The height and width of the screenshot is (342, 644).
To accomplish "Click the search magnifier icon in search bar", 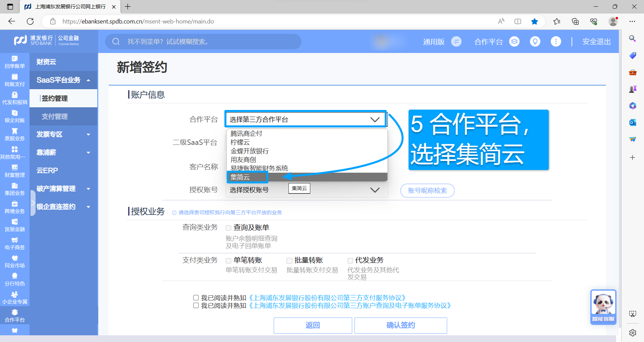I will click(116, 42).
